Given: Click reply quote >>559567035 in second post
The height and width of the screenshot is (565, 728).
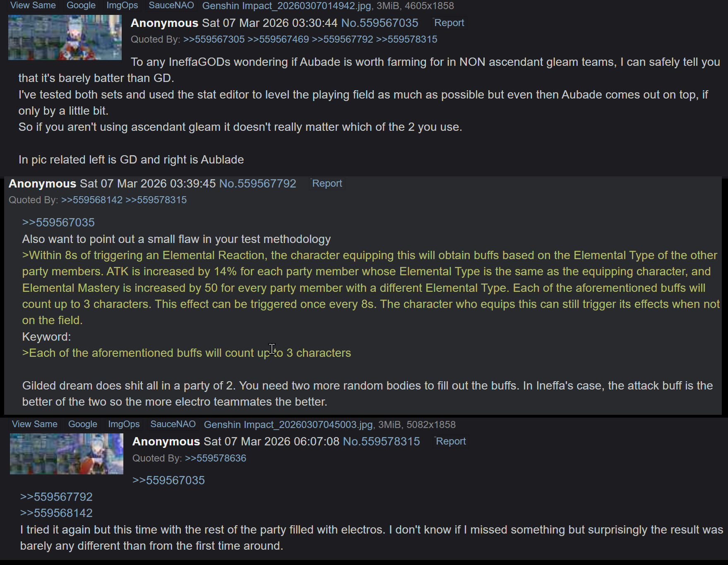Looking at the screenshot, I should (x=58, y=222).
